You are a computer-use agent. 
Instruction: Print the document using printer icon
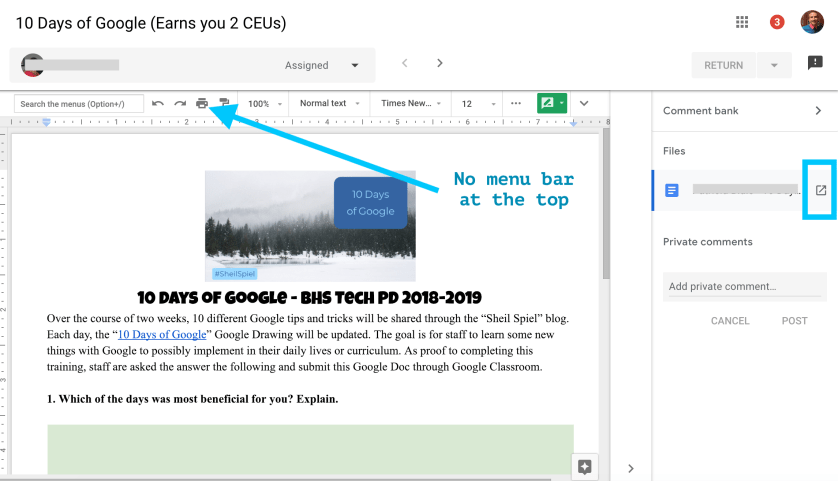tap(202, 103)
